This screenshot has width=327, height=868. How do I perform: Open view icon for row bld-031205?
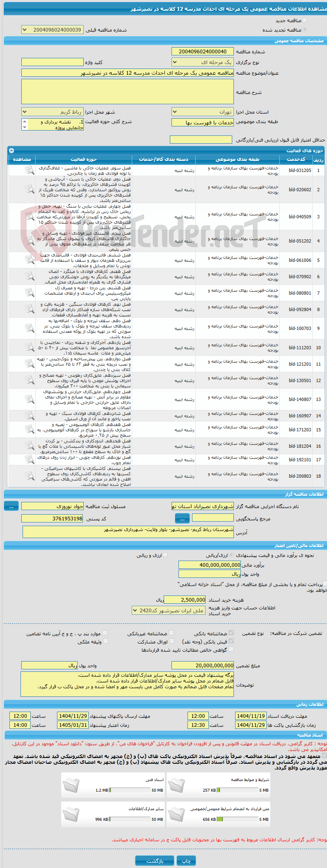coord(29,170)
